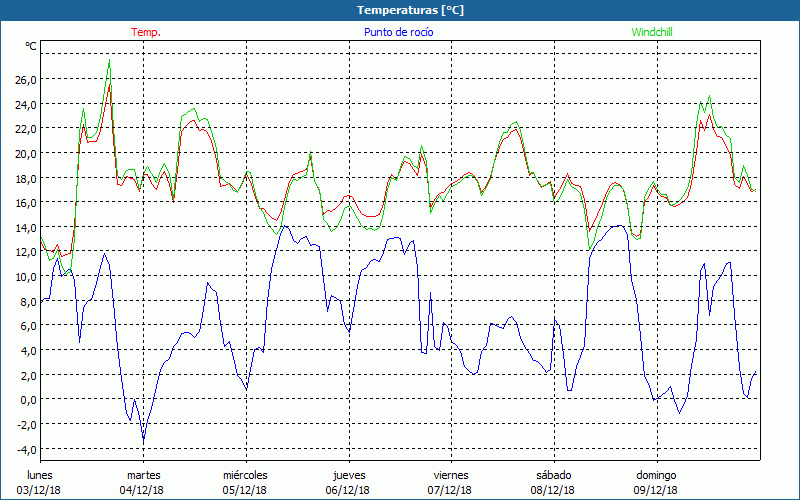The image size is (800, 500).
Task: Click the date 05/12/18
Action: [244, 490]
